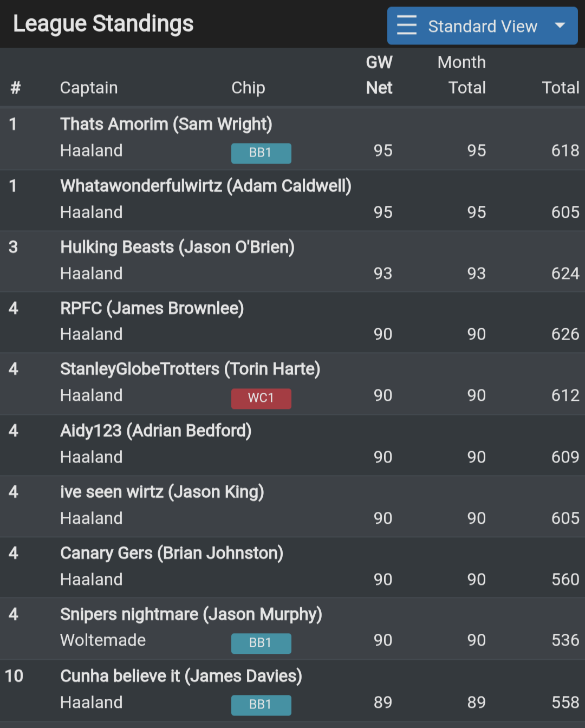Click Haaland captain label under RPFC
The height and width of the screenshot is (728, 585).
click(x=91, y=334)
